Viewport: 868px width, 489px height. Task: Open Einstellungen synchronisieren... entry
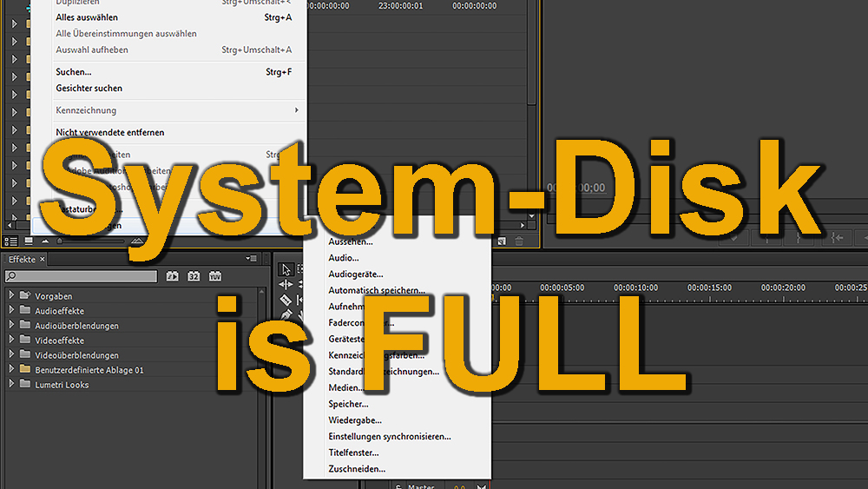click(x=389, y=436)
